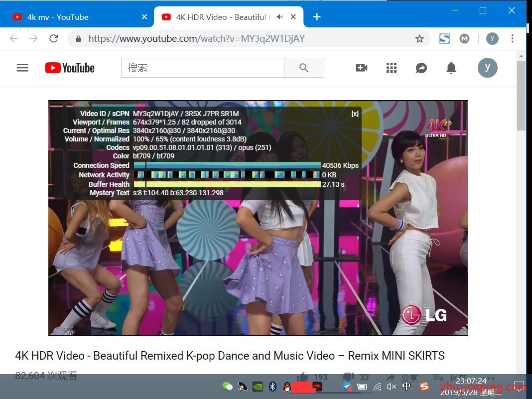The width and height of the screenshot is (532, 399).
Task: Click the page's vertical scrollbar thumb
Action: (521, 96)
